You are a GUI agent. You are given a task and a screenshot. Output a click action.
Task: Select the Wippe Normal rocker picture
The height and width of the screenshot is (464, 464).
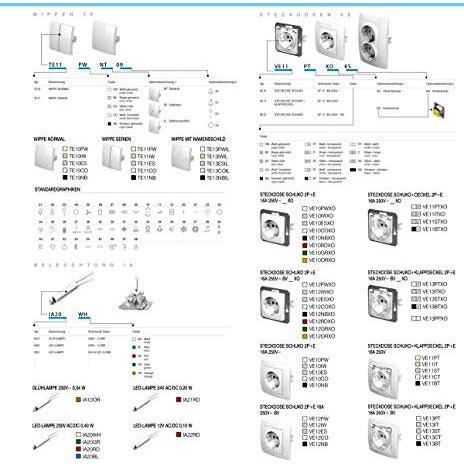[x=46, y=157]
